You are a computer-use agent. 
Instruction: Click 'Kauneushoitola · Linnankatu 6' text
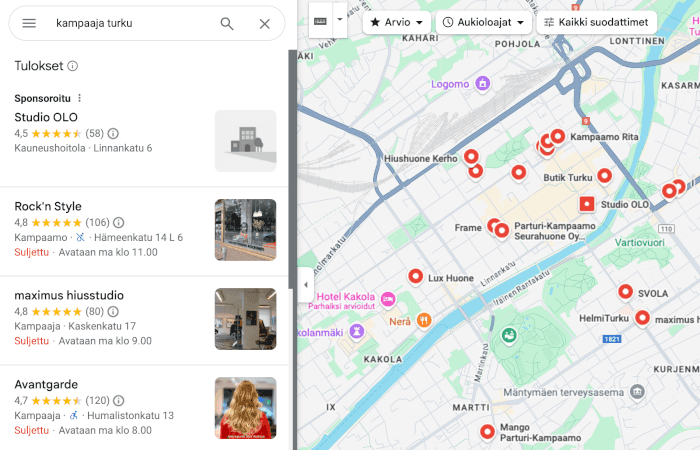click(83, 148)
